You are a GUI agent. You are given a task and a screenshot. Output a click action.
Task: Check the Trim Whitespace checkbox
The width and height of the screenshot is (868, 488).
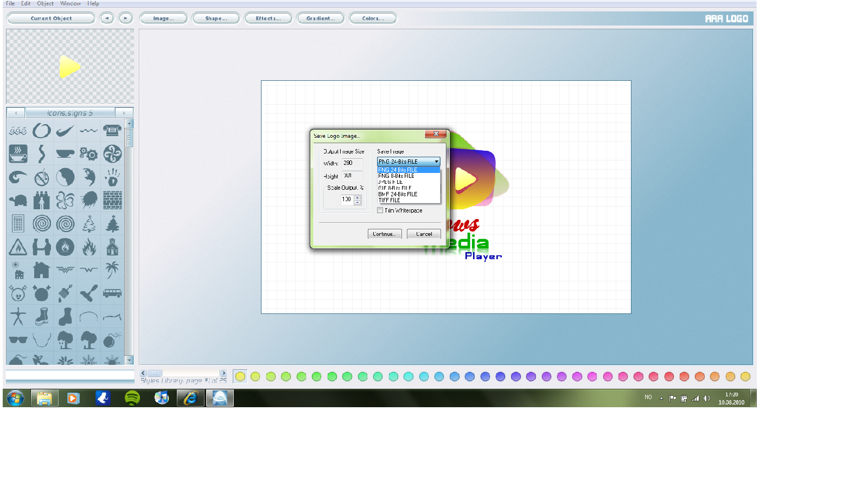pos(380,210)
